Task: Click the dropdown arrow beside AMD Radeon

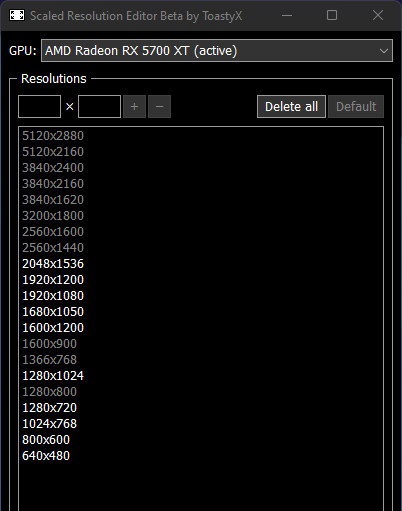Action: [x=384, y=51]
